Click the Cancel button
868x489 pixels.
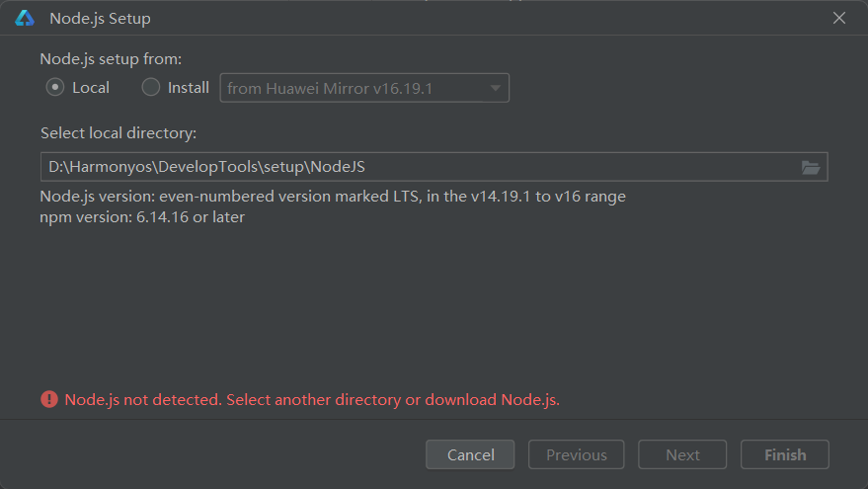pyautogui.click(x=470, y=454)
